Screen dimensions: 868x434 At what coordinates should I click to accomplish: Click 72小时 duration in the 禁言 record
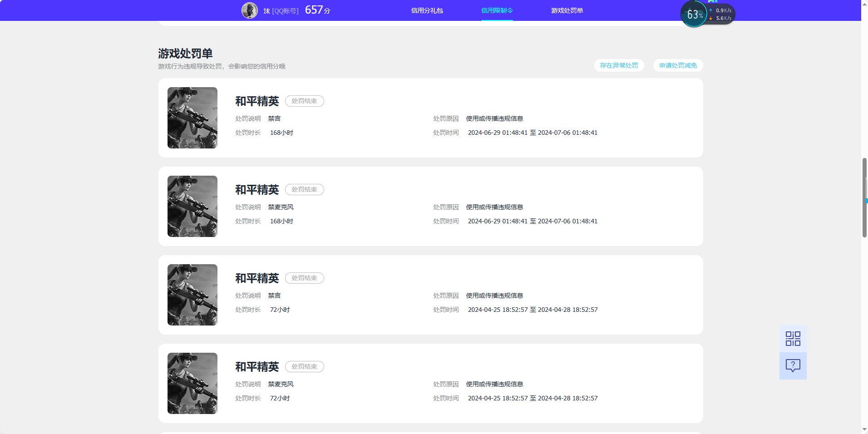280,310
